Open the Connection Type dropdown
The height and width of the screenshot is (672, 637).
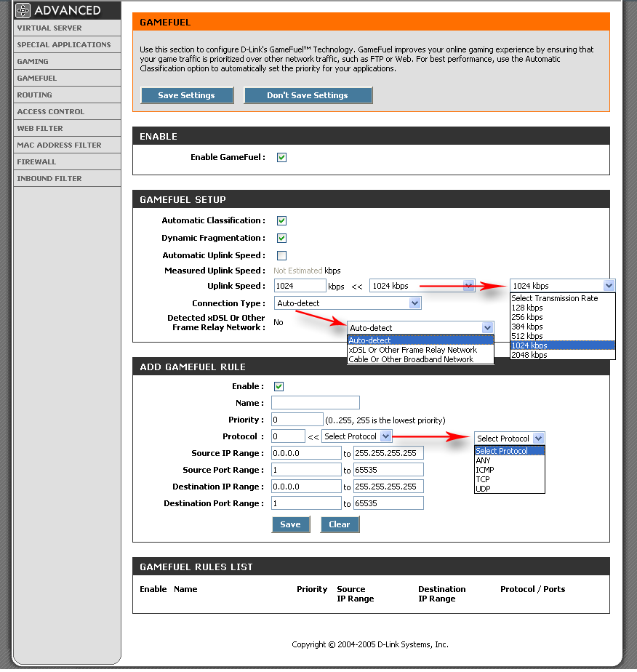tap(348, 303)
